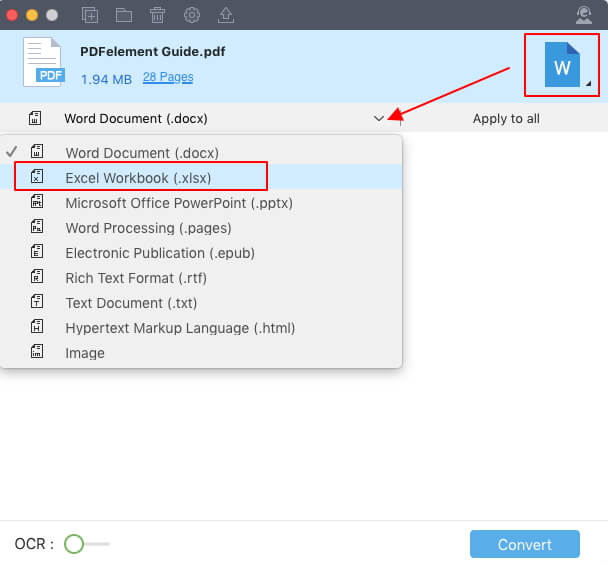
Task: Click the PDF file thumbnail icon
Action: point(43,62)
